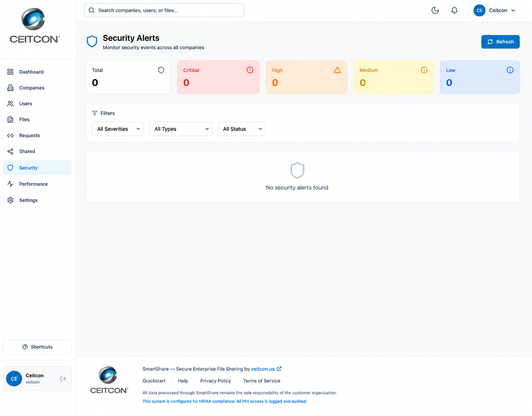Click the alert circle icon on Critical card
Viewport: 532px width, 416px height.
tap(250, 70)
